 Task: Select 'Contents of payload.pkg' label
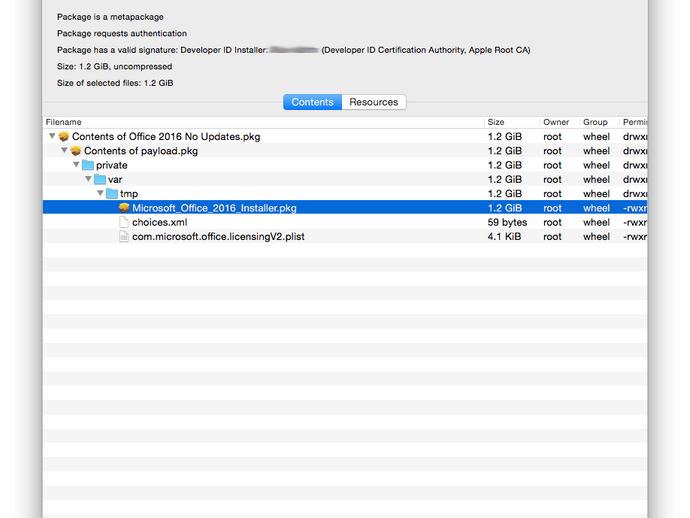pos(141,151)
